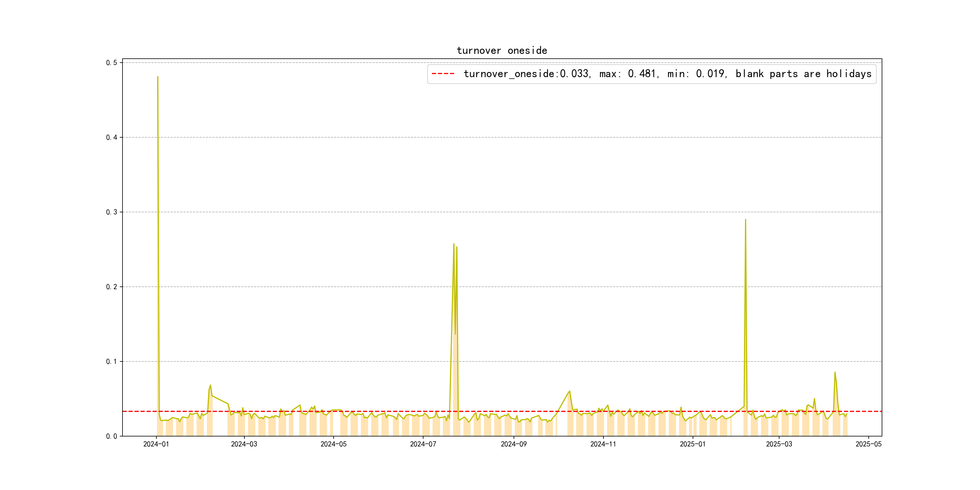Screen dimensions: 980x490
Task: Click the 2024-03 x-axis tick label
Action: click(x=244, y=444)
